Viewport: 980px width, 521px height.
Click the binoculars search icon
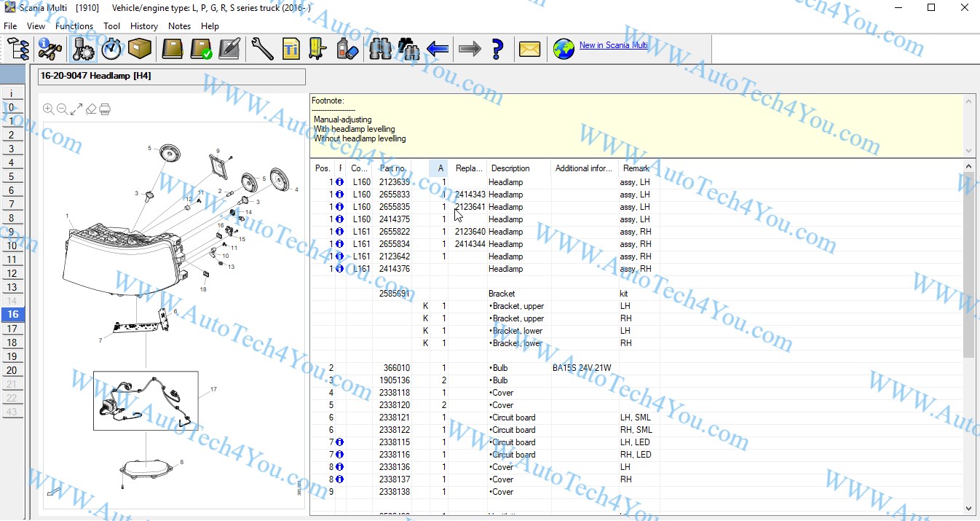click(x=380, y=50)
